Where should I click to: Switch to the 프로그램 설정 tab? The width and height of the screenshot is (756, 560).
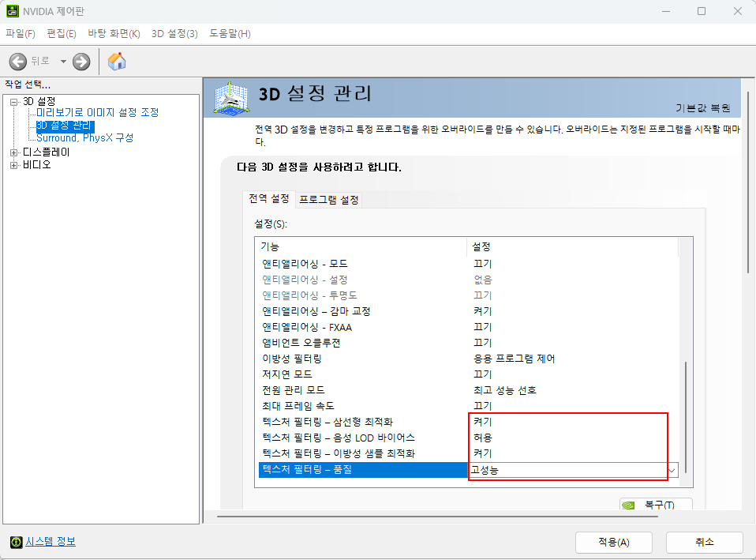click(329, 200)
